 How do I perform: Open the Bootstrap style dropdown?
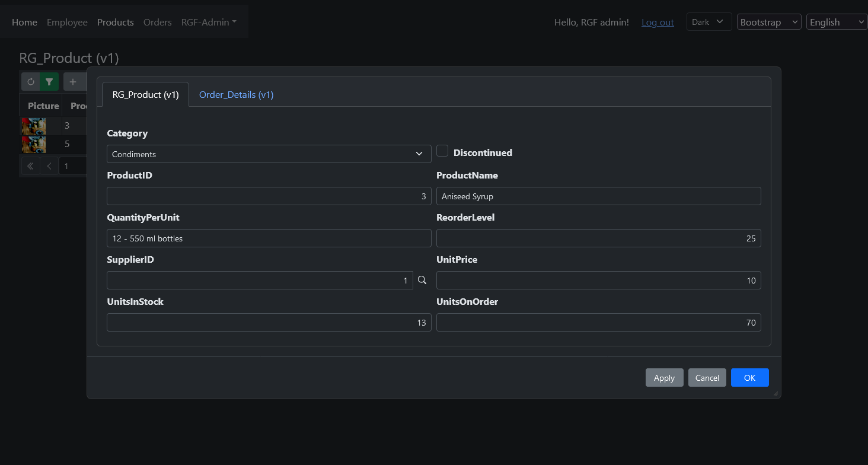tap(768, 22)
